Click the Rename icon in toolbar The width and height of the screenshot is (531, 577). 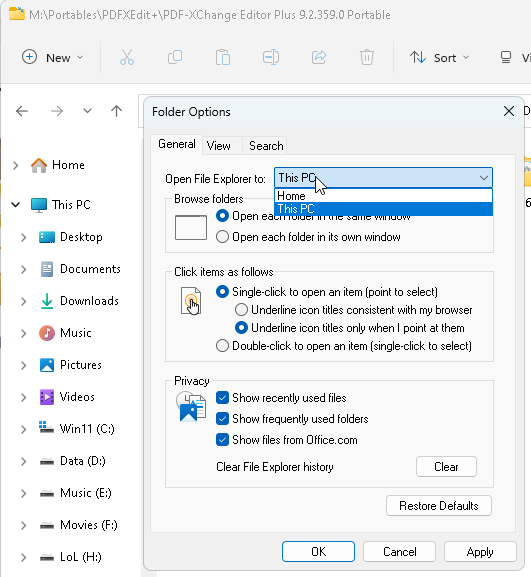pos(271,57)
